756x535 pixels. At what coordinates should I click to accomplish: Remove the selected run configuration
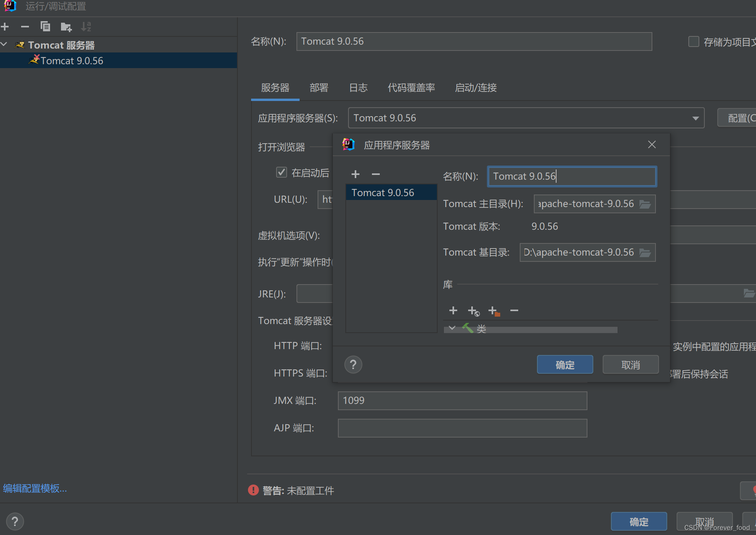pyautogui.click(x=25, y=27)
